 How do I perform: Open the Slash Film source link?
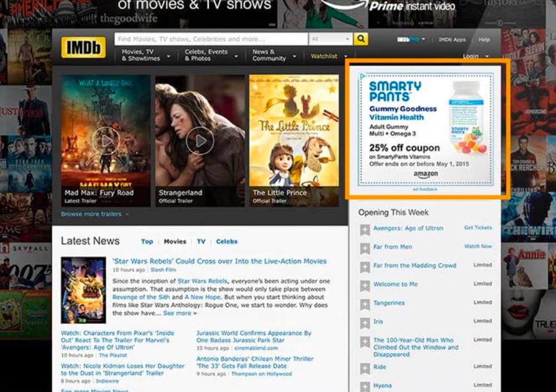(163, 270)
